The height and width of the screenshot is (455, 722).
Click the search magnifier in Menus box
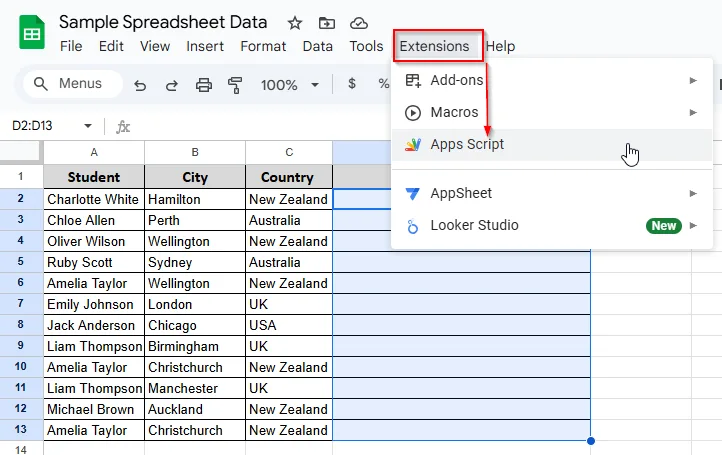(41, 84)
